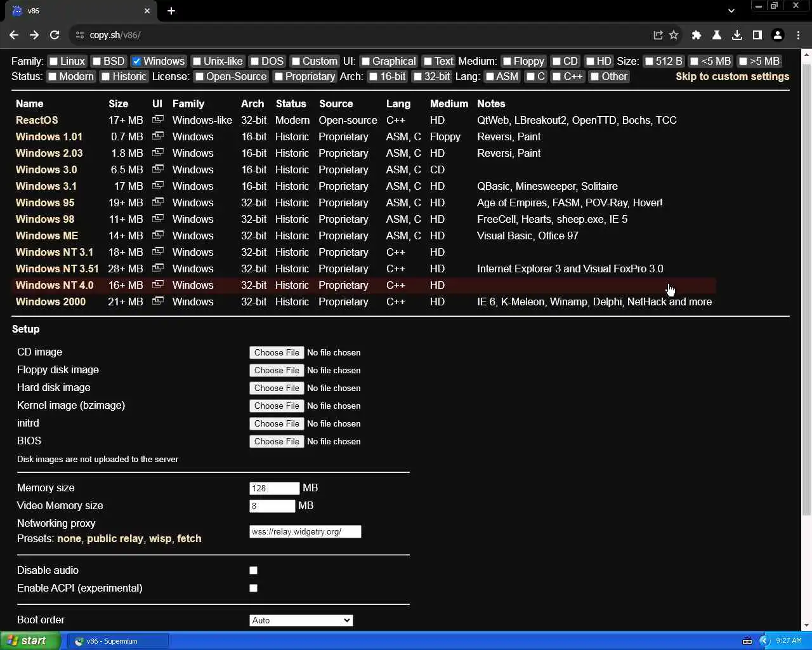The height and width of the screenshot is (650, 812).
Task: Enable the DOS family filter
Action: [x=254, y=62]
